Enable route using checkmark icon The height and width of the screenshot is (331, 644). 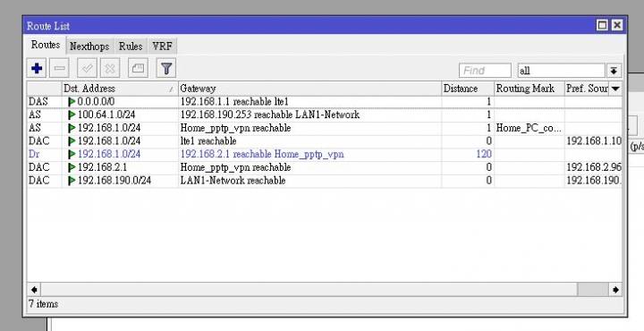(87, 68)
